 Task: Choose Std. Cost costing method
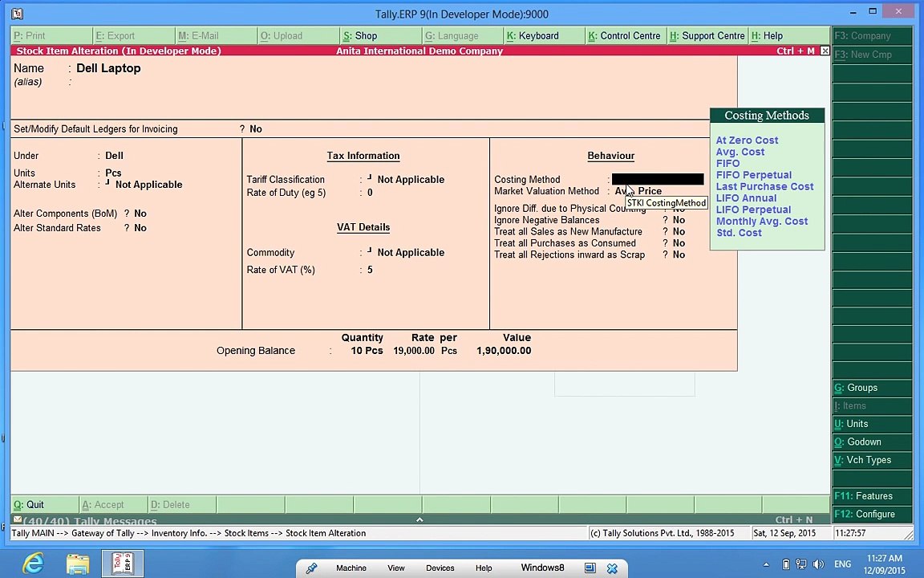click(x=739, y=232)
